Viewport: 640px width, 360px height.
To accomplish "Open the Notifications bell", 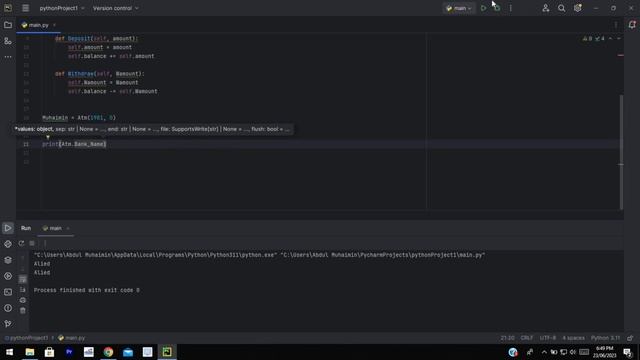I will (632, 25).
